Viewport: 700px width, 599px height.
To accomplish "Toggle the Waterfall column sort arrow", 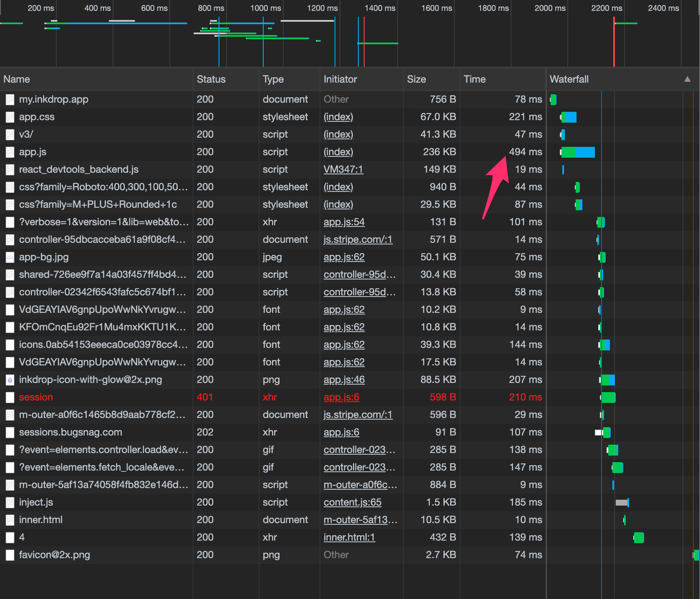I will (x=687, y=79).
